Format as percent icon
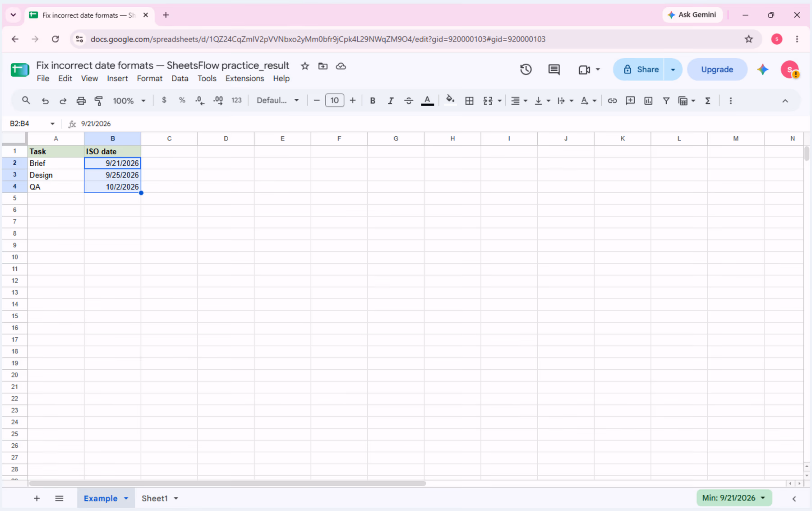812x511 pixels. (x=182, y=100)
